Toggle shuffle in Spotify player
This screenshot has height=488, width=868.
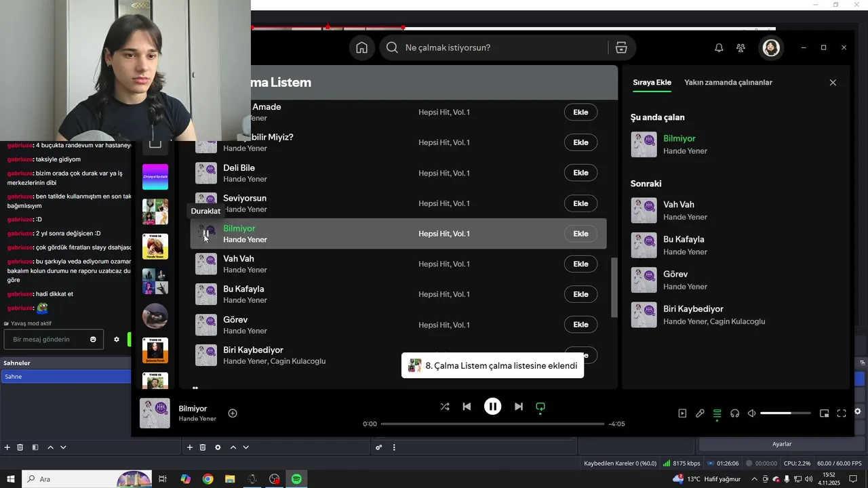tap(445, 407)
